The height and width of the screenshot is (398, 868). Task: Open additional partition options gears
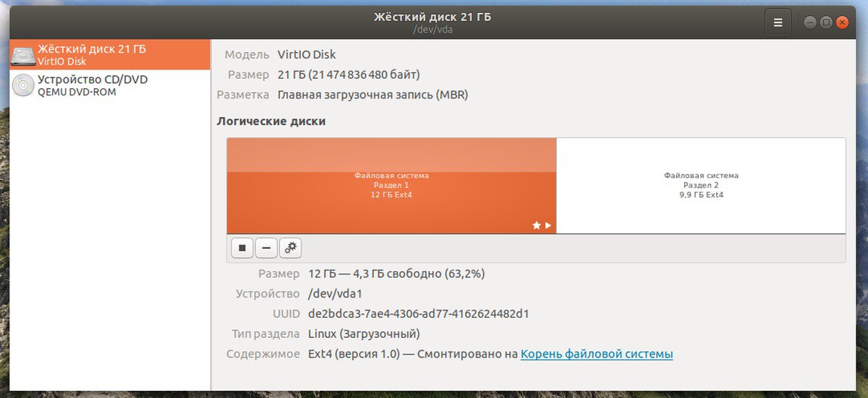click(290, 248)
